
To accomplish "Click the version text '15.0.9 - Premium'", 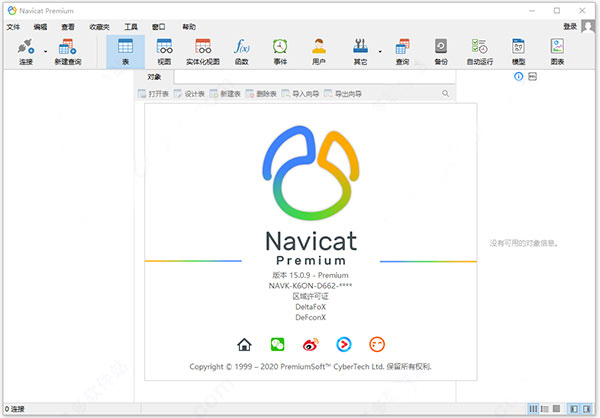I will click(319, 275).
